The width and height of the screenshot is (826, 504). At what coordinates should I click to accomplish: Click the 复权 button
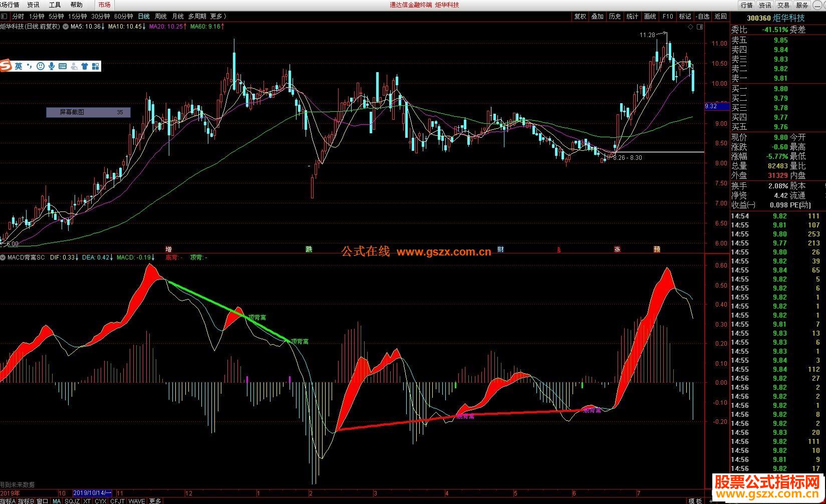pyautogui.click(x=580, y=17)
